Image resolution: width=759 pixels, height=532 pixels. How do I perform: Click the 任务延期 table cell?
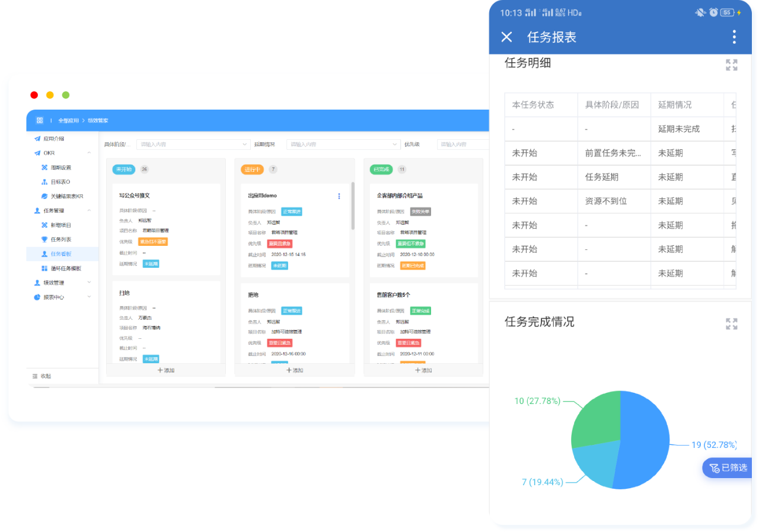coord(614,177)
